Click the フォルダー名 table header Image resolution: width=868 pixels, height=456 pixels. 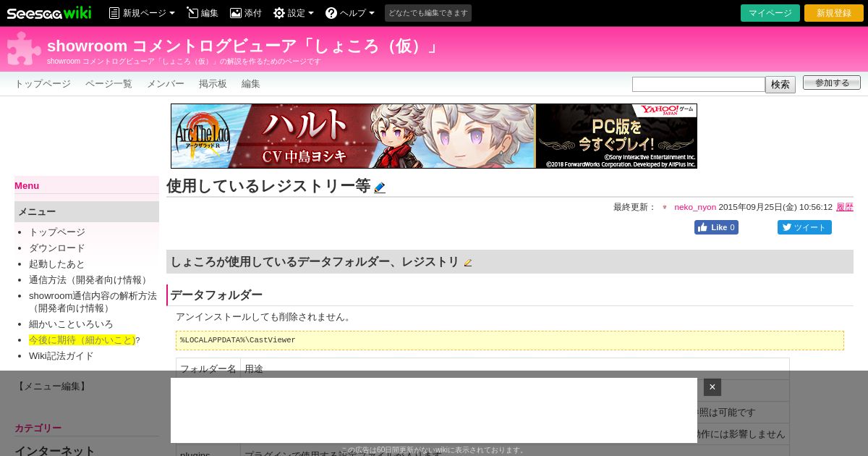(x=208, y=369)
